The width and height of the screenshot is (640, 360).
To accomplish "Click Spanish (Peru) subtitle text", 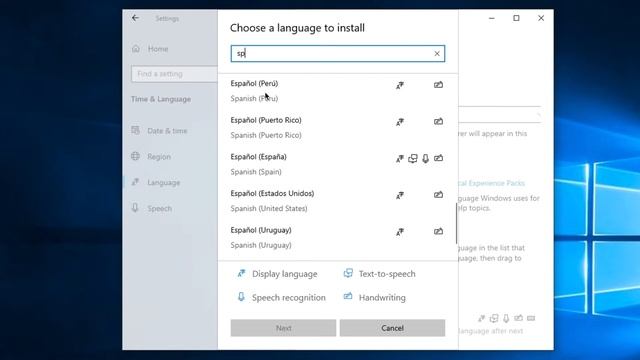I will coord(254,98).
